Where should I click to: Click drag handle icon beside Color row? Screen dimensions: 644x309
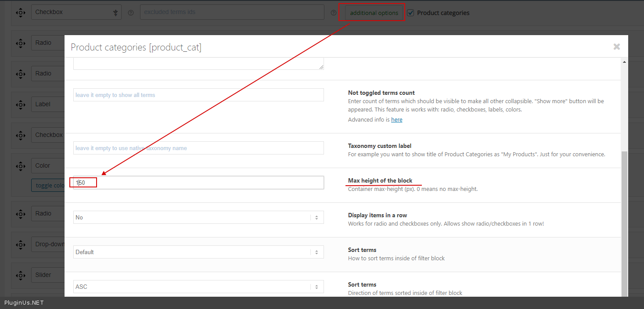(x=21, y=166)
